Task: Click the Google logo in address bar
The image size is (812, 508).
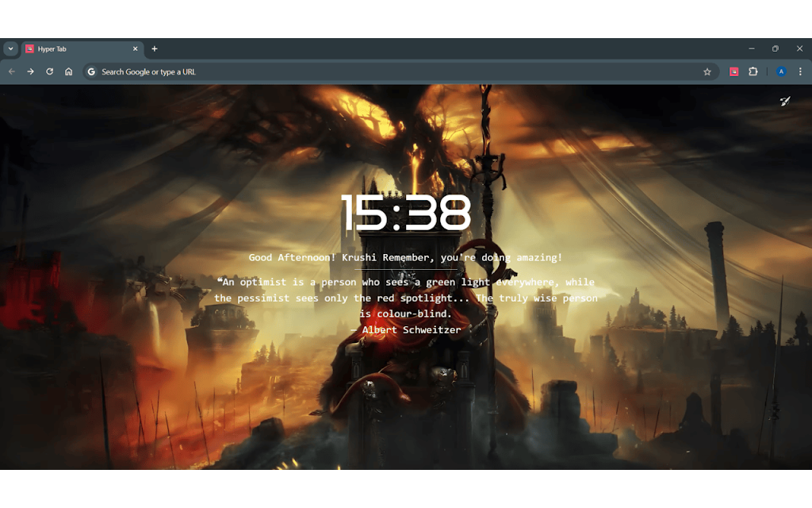Action: click(92, 72)
